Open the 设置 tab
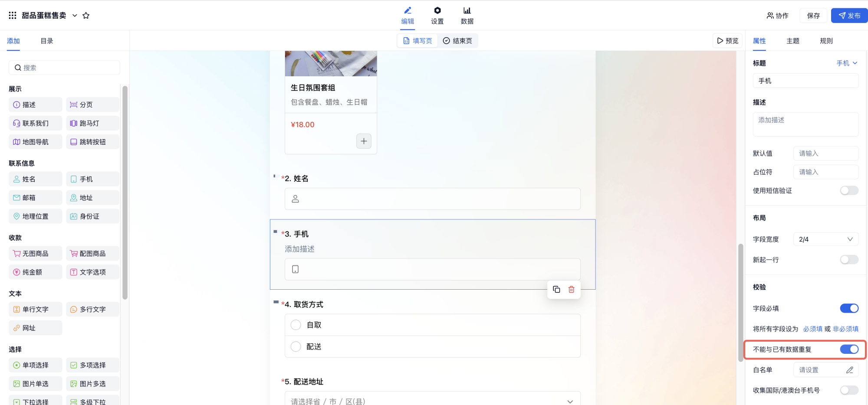Screen dimensions: 868x405 (x=437, y=16)
